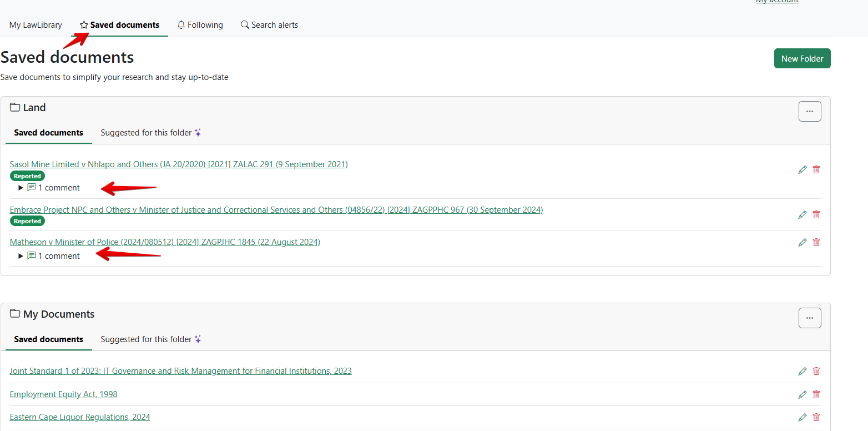Switch to the Following tab

pos(200,25)
